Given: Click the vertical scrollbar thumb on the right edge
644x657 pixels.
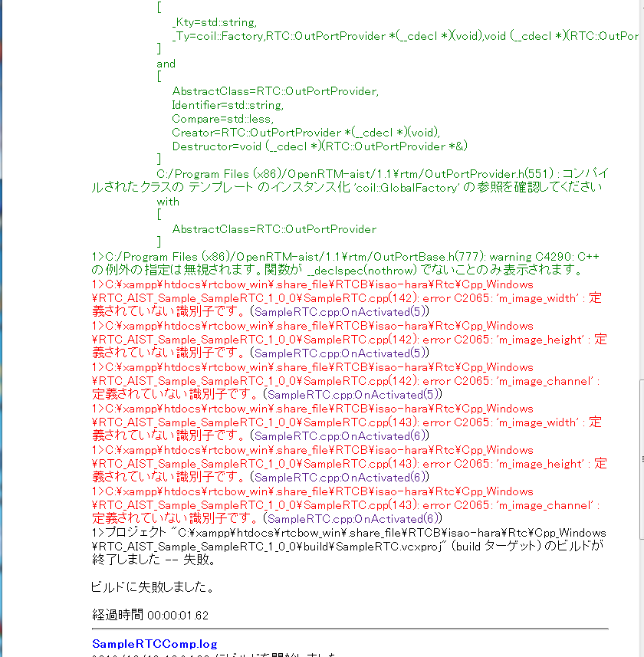Looking at the screenshot, I should 642,459.
